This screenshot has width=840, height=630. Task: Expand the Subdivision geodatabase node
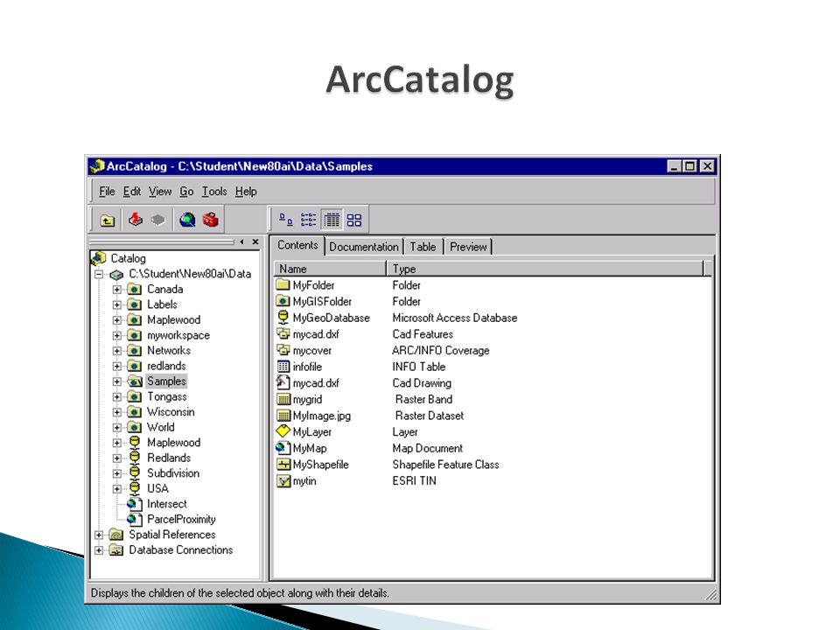(x=116, y=473)
